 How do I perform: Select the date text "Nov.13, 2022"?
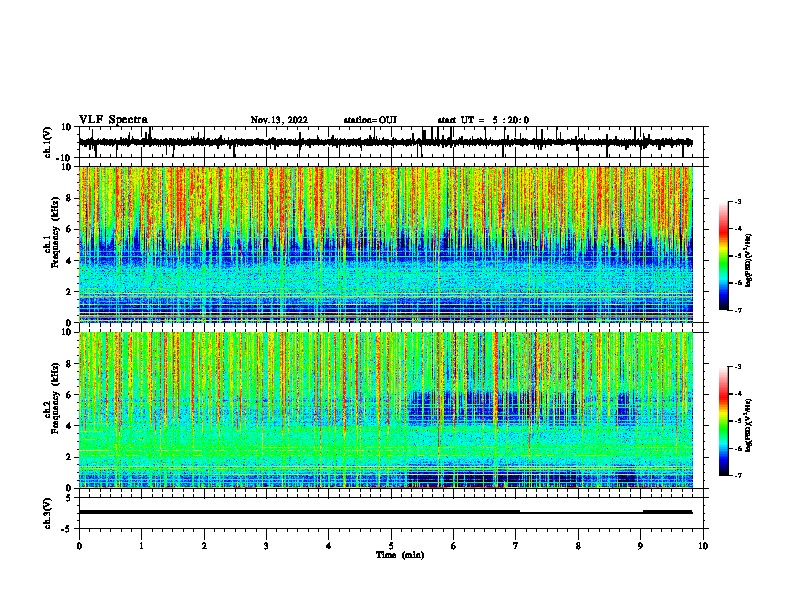click(x=279, y=120)
